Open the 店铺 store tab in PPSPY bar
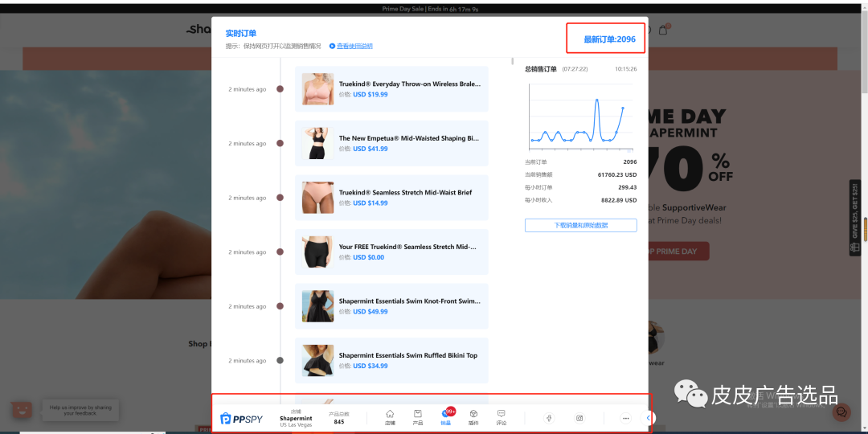The width and height of the screenshot is (868, 434). click(x=390, y=417)
